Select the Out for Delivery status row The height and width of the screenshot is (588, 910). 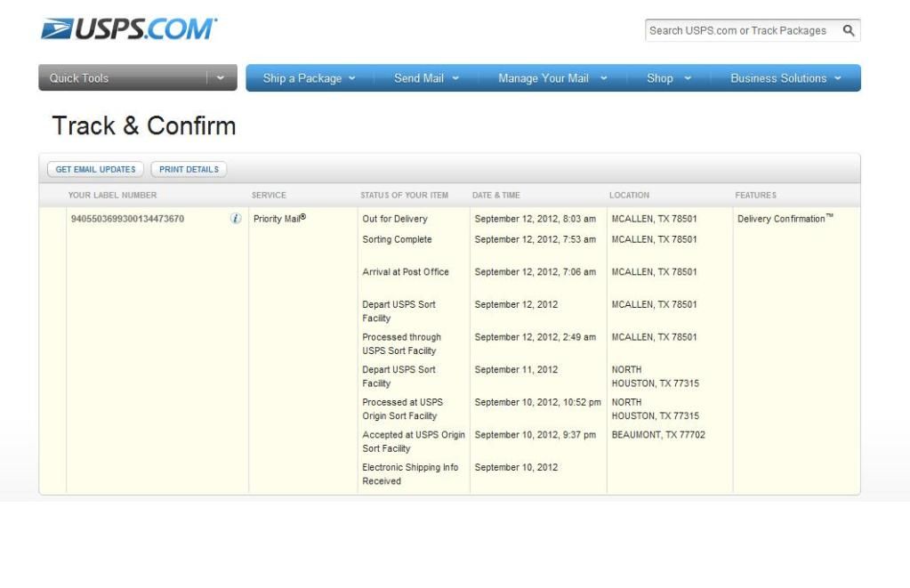[395, 219]
